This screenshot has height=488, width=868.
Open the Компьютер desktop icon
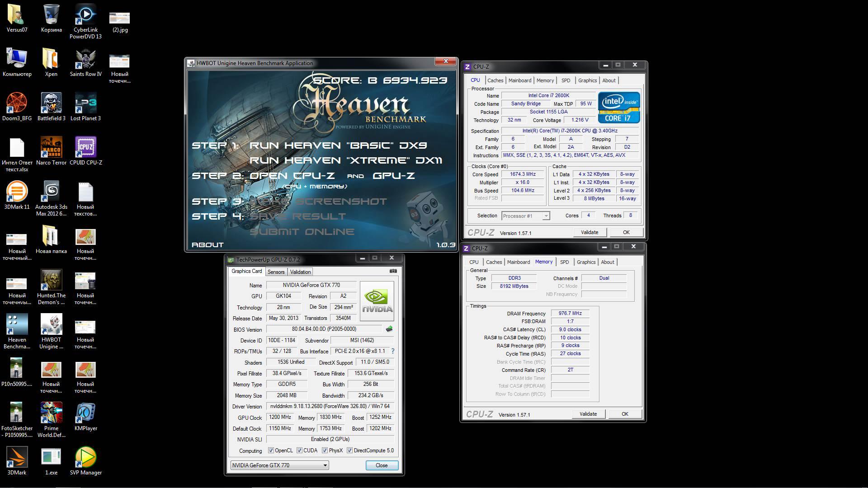tap(17, 62)
